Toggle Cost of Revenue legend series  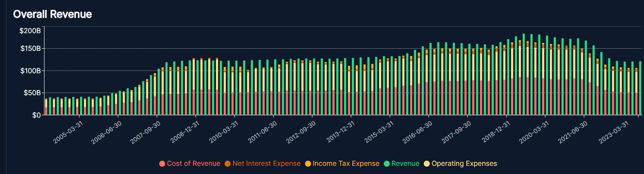click(x=190, y=164)
